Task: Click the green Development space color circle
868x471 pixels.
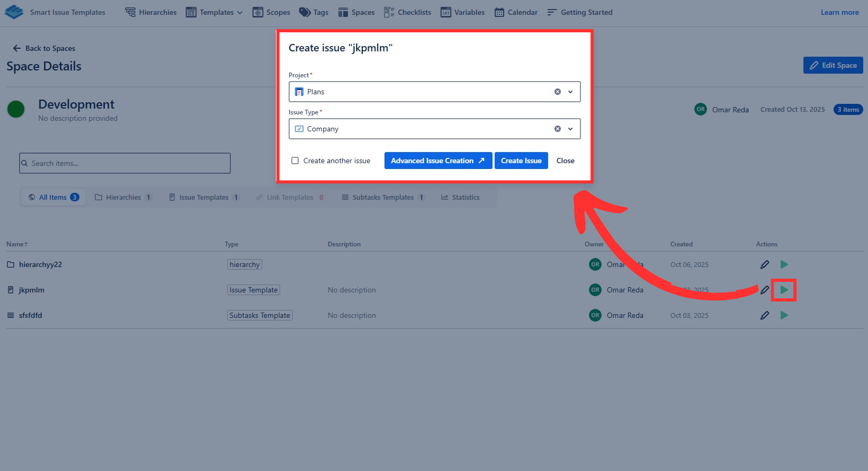Action: pyautogui.click(x=16, y=109)
